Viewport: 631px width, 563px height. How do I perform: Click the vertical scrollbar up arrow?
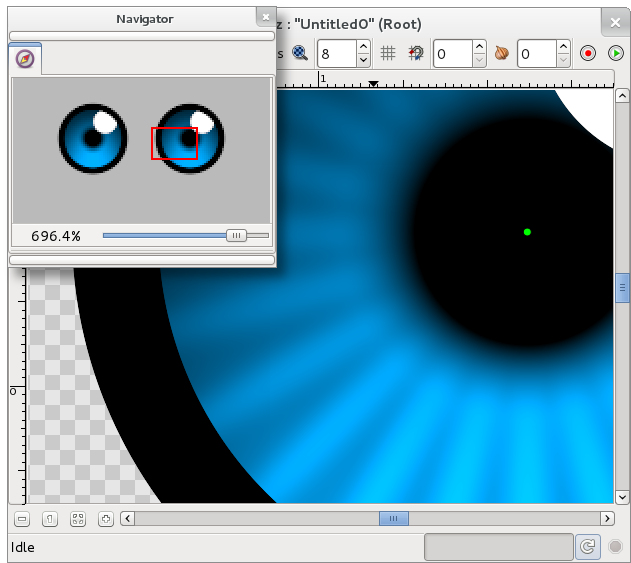[x=622, y=96]
